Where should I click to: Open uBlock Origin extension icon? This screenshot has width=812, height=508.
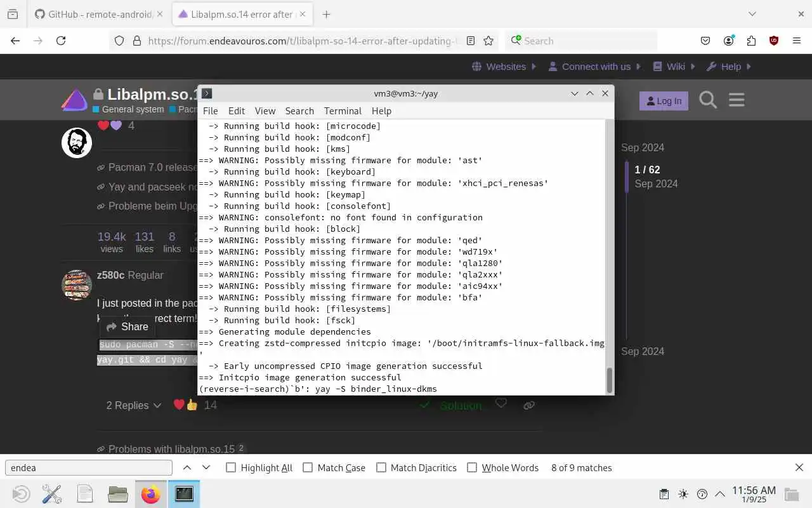pos(774,41)
